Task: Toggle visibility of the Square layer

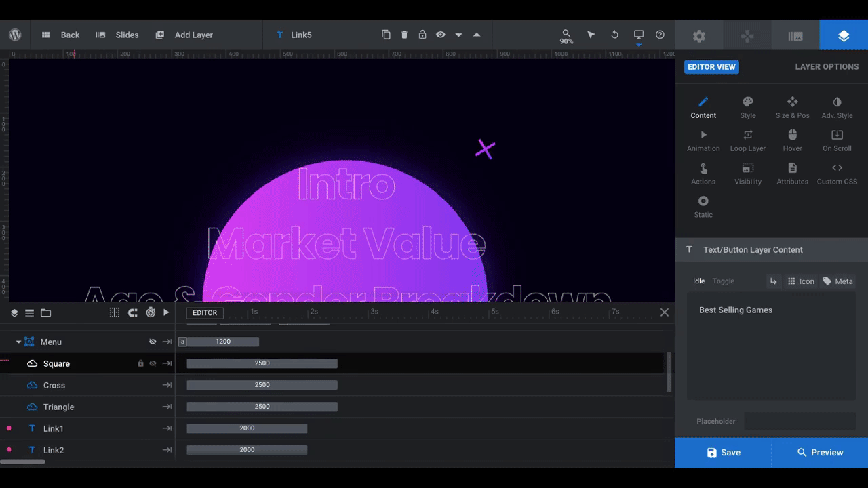Action: pos(153,363)
